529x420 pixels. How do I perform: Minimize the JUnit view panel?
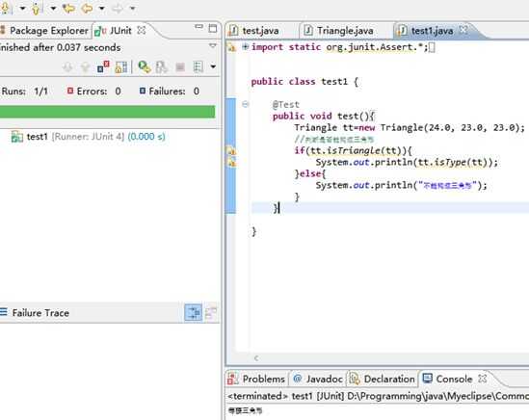(199, 27)
